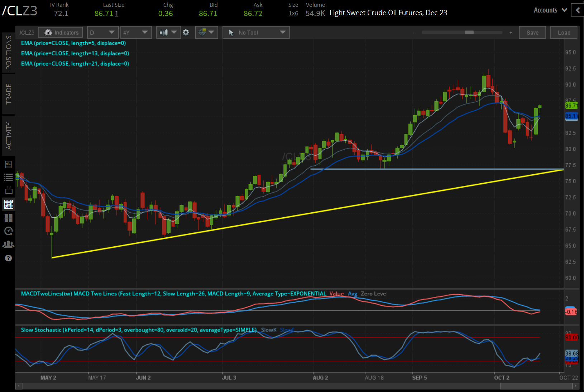Switch to the TRADE side tab
The width and height of the screenshot is (584, 392).
click(8, 94)
